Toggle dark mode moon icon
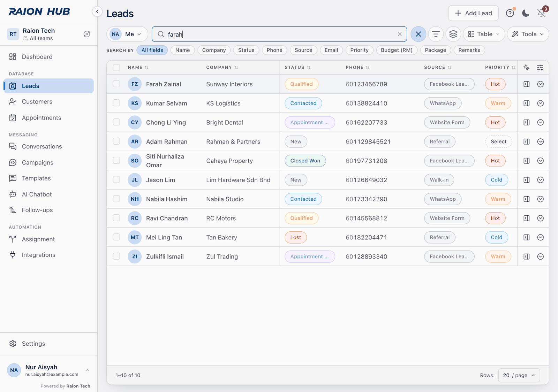 [526, 13]
